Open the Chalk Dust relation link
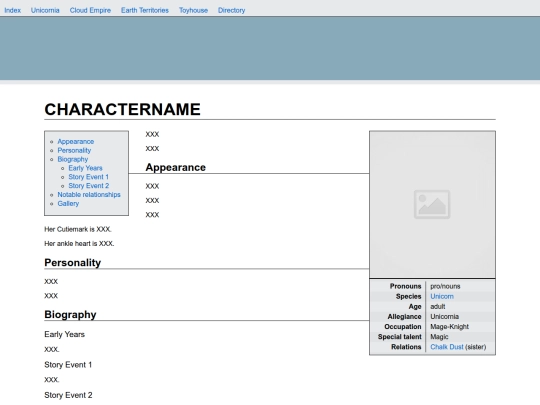The image size is (540, 405). (x=447, y=347)
